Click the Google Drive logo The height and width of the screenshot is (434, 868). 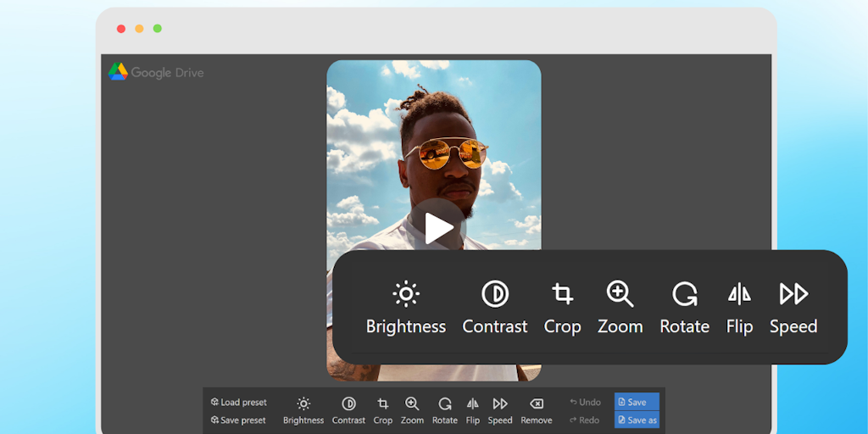(x=156, y=72)
